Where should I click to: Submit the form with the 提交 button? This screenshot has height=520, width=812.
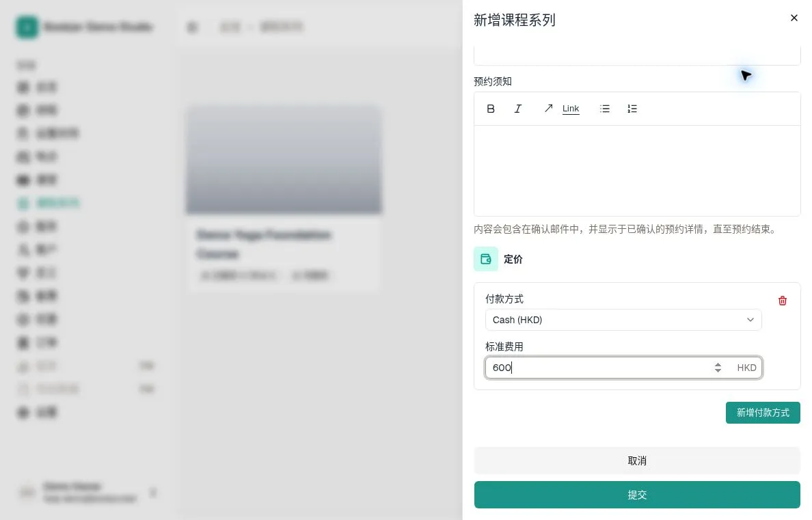(637, 495)
